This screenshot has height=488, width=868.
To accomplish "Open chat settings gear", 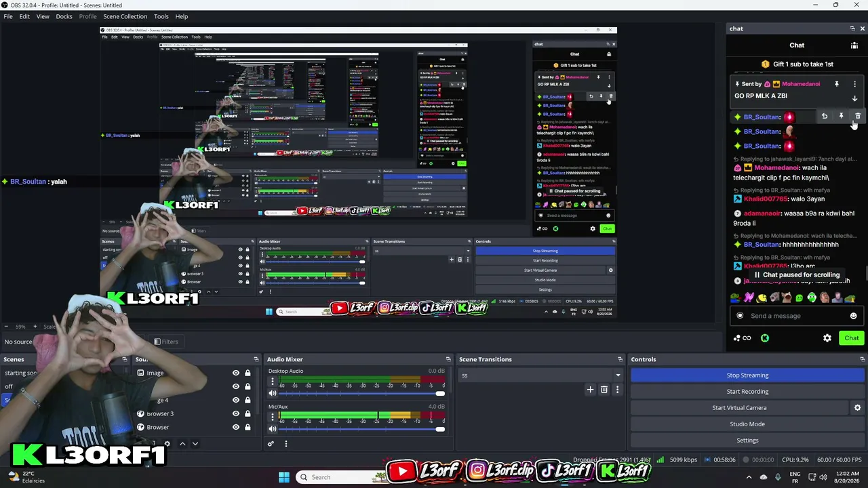I will pyautogui.click(x=827, y=338).
